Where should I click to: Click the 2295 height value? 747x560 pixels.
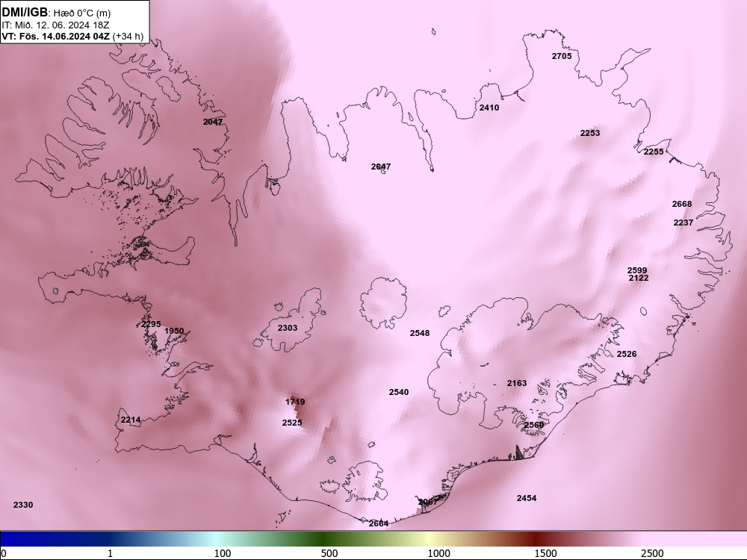[151, 324]
